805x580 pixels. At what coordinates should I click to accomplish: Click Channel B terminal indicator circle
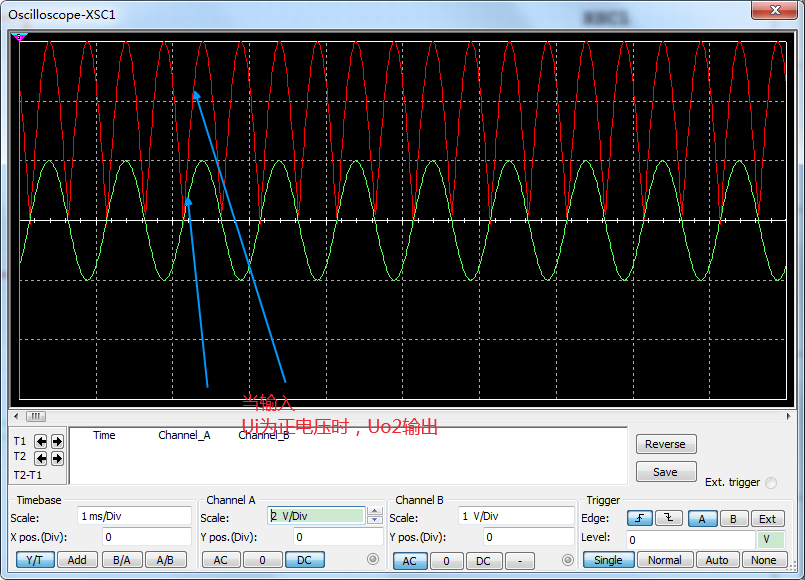(566, 560)
